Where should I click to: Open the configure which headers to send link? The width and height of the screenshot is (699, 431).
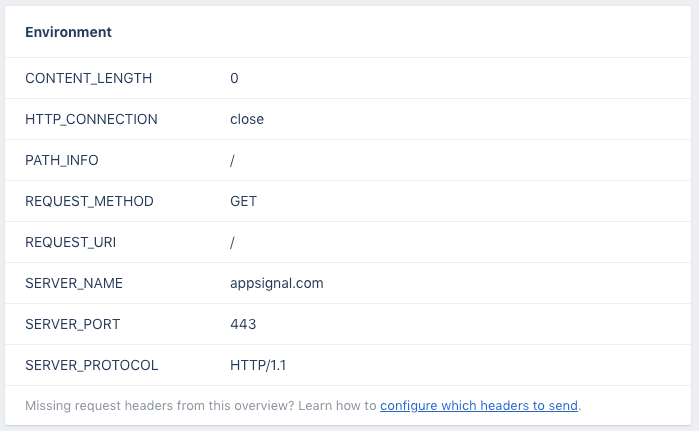coord(479,406)
